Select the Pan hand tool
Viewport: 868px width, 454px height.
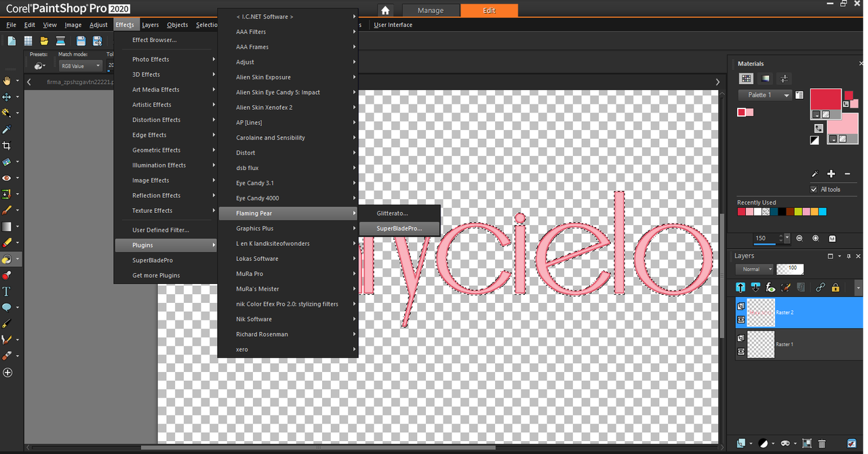point(7,81)
